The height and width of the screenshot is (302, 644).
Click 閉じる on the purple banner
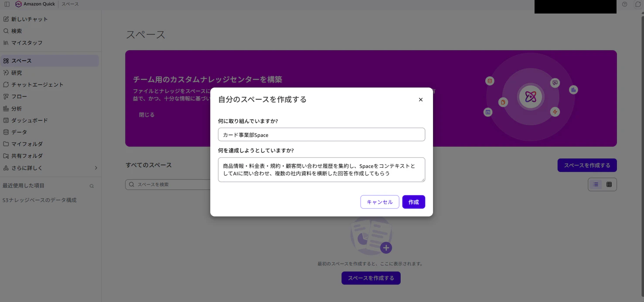(147, 115)
